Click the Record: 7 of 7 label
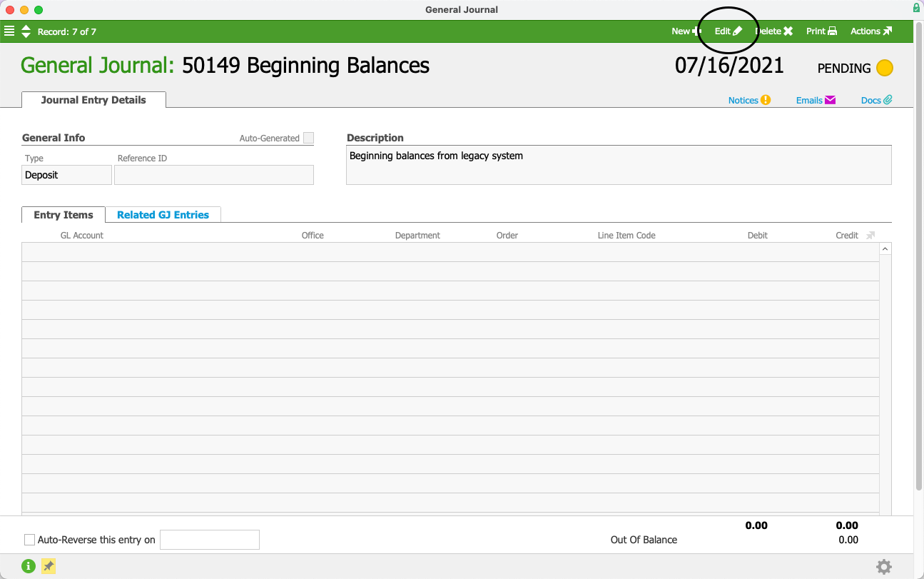Screen dimensions: 924x579 tap(67, 31)
